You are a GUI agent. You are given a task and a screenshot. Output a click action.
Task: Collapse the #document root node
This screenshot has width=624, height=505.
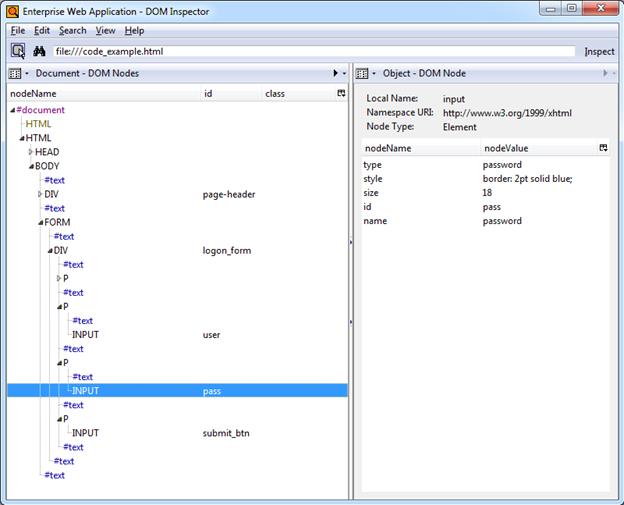(x=13, y=110)
